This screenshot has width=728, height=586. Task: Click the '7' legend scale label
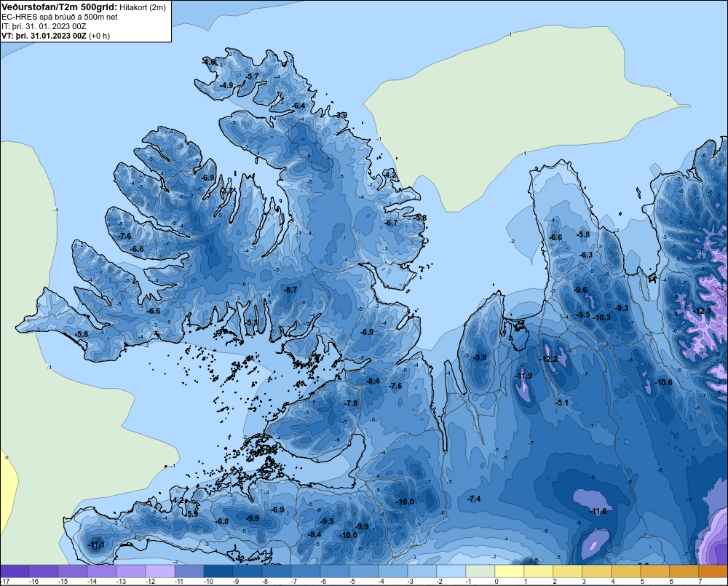click(700, 582)
